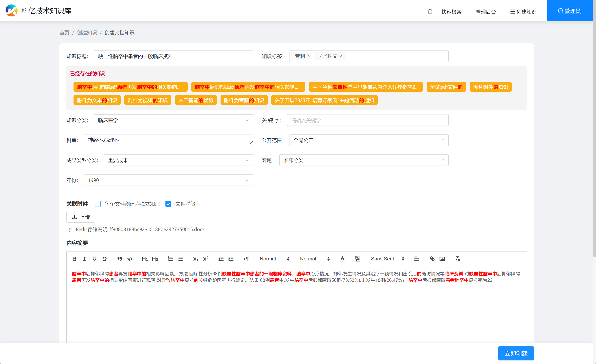
Task: Expand the 知识分类 dropdown
Action: pos(173,120)
